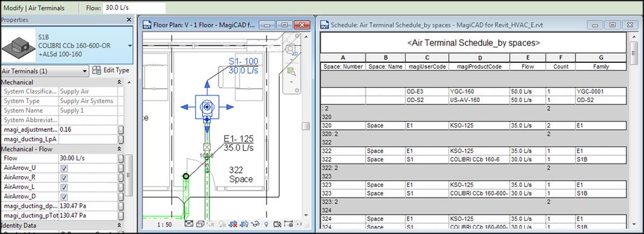This screenshot has height=234, width=644.
Task: Collapse the Mechanical - Flow group
Action: point(119,148)
